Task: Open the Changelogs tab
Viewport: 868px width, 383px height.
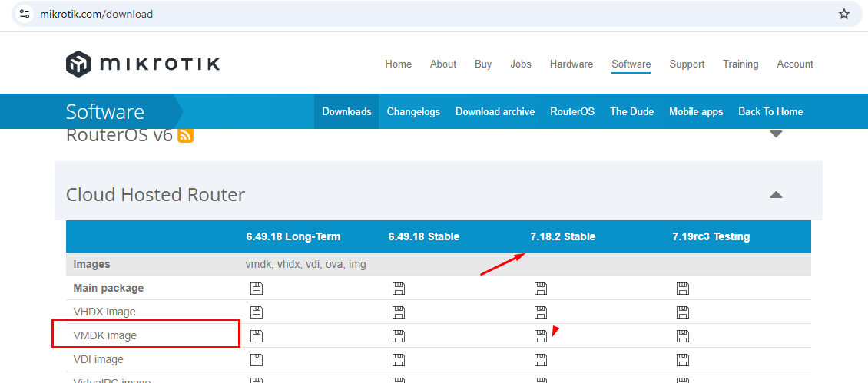Action: [x=413, y=111]
